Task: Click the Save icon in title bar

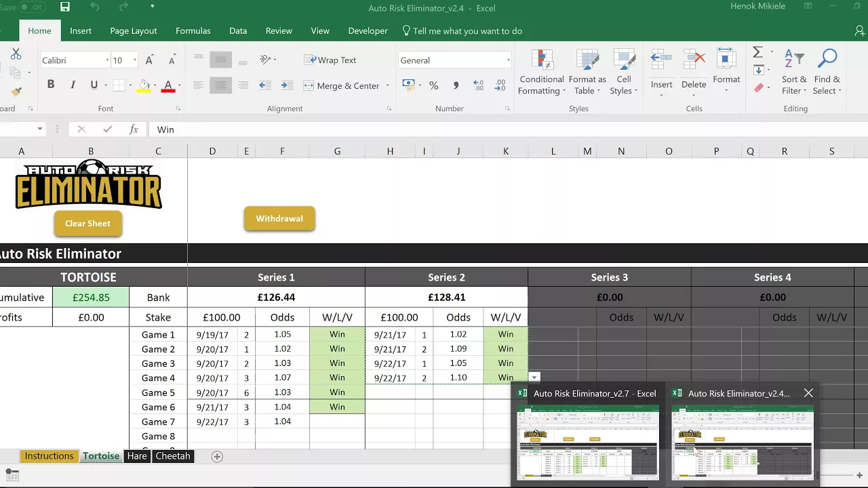Action: [65, 7]
